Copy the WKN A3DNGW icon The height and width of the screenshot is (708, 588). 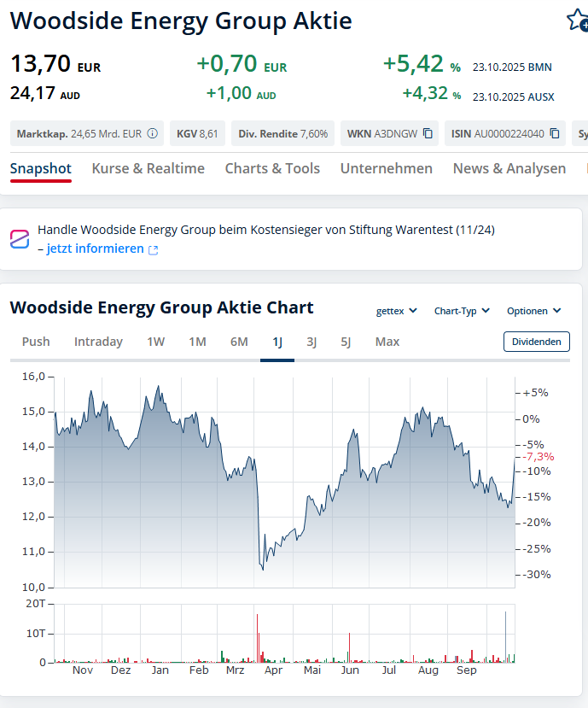(428, 133)
